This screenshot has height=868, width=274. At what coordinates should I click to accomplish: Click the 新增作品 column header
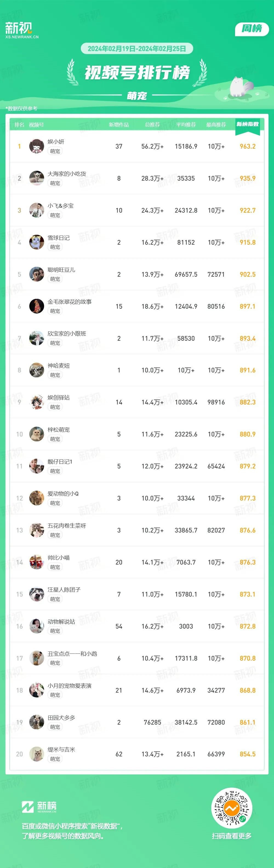tap(119, 125)
